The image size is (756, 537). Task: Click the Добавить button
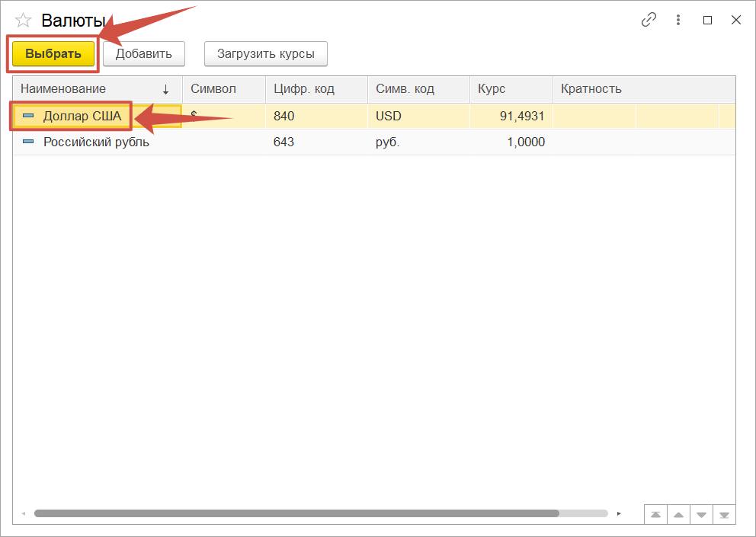tap(144, 54)
